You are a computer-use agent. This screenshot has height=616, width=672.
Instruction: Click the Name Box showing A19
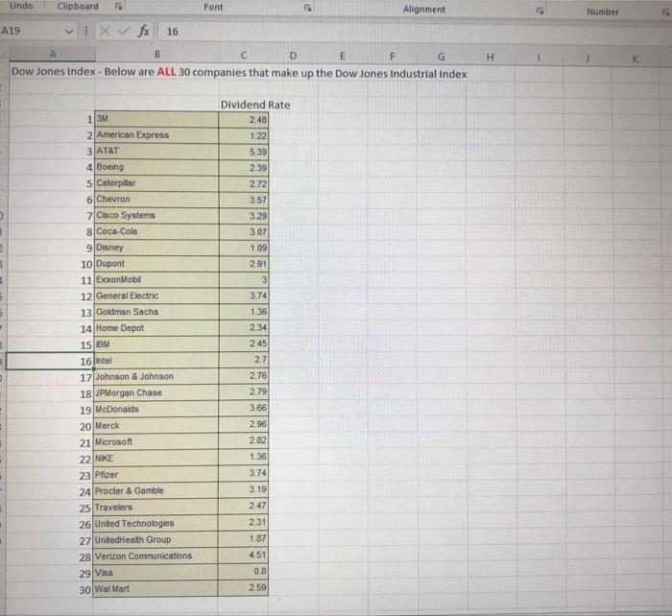click(x=32, y=31)
